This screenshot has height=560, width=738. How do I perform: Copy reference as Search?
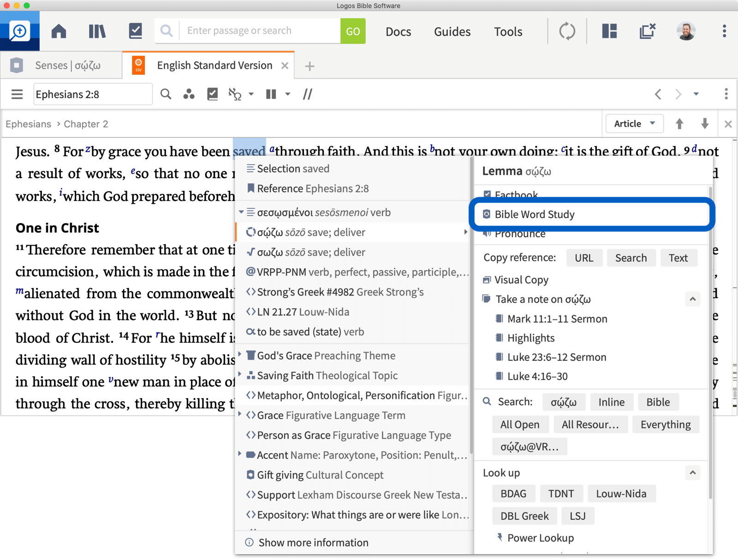(x=631, y=258)
